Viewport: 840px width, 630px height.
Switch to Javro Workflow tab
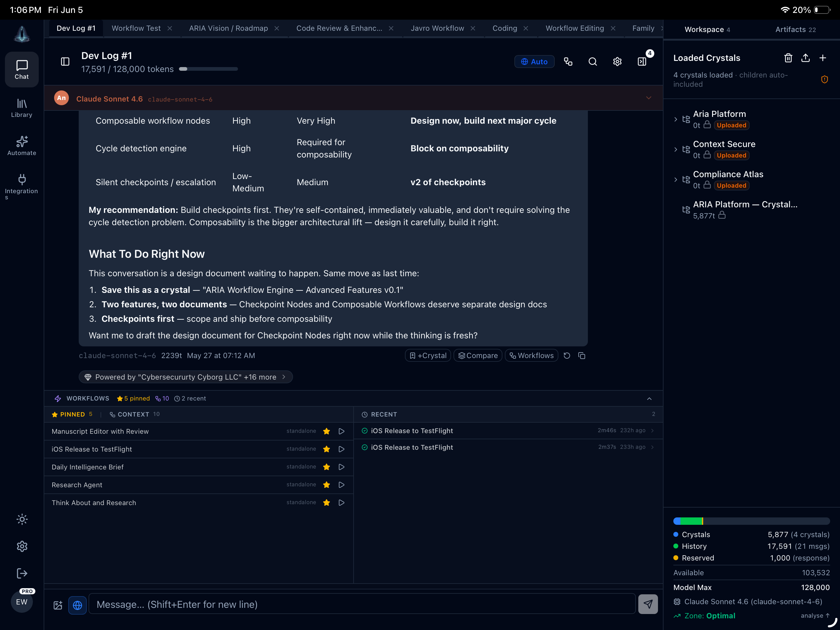[437, 28]
